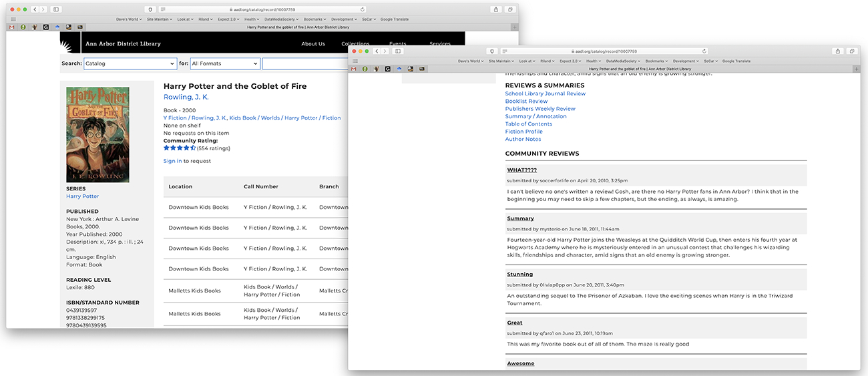Open Publishers Weekly Review link
Image resolution: width=868 pixels, height=376 pixels.
(540, 109)
